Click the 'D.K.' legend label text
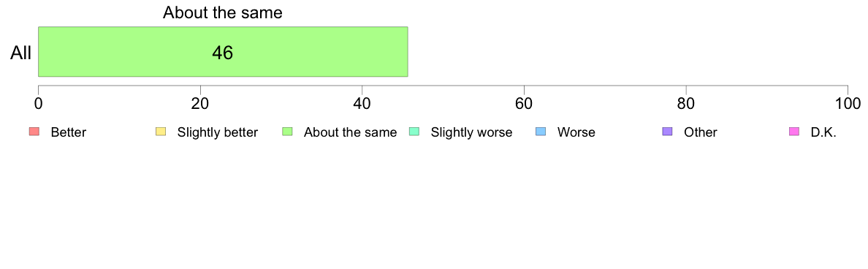868x269 pixels. pos(823,132)
